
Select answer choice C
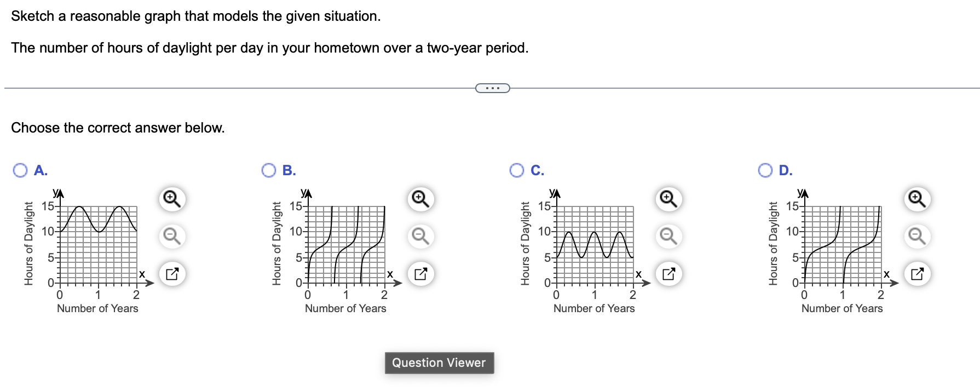point(516,170)
